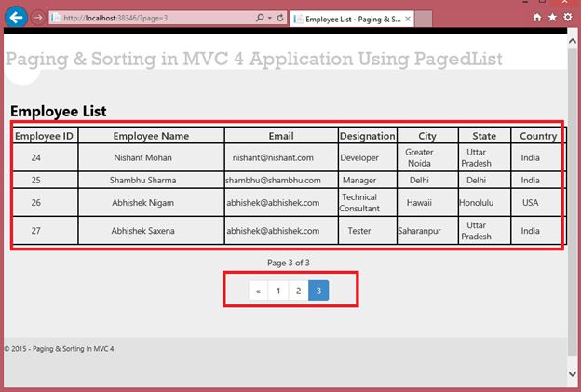Click the name Abhishek Nigam
The width and height of the screenshot is (581, 392).
[143, 203]
